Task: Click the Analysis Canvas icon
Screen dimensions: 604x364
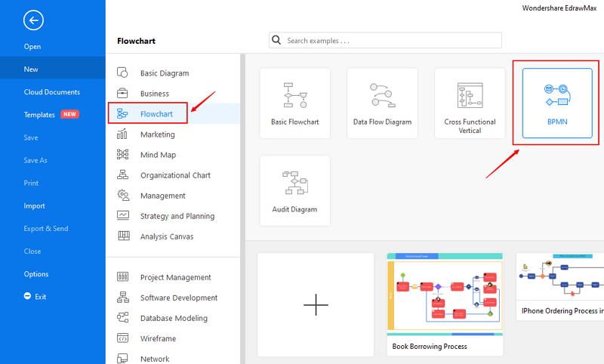Action: tap(124, 236)
